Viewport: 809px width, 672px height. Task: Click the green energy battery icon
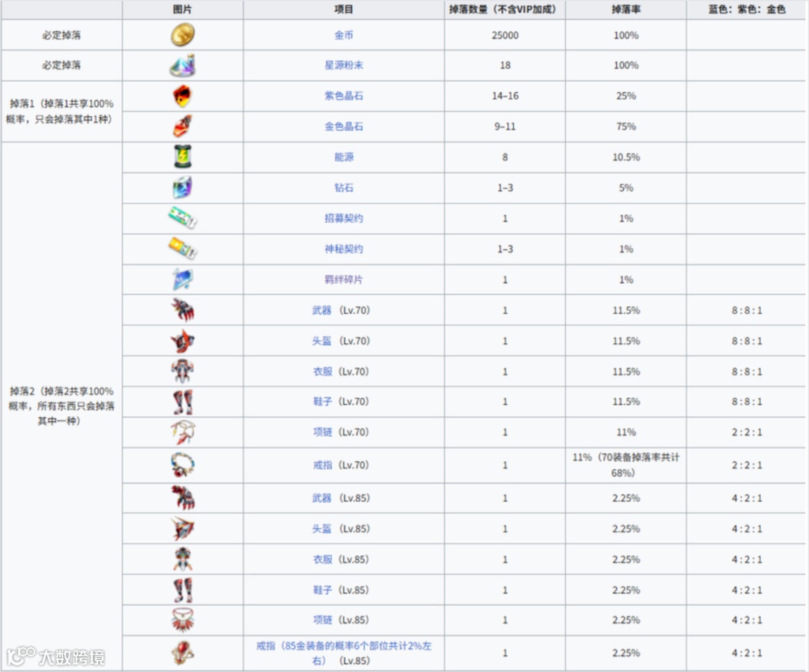[x=183, y=157]
